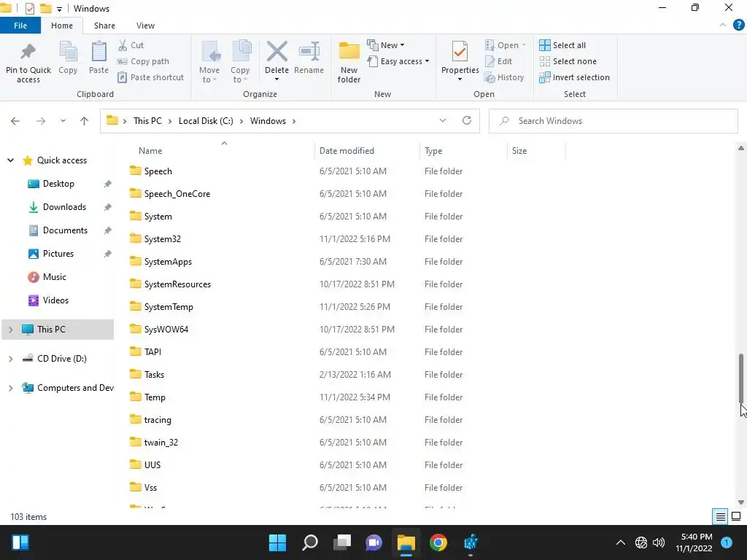Open the Windows Start menu
This screenshot has width=747, height=560.
277,542
